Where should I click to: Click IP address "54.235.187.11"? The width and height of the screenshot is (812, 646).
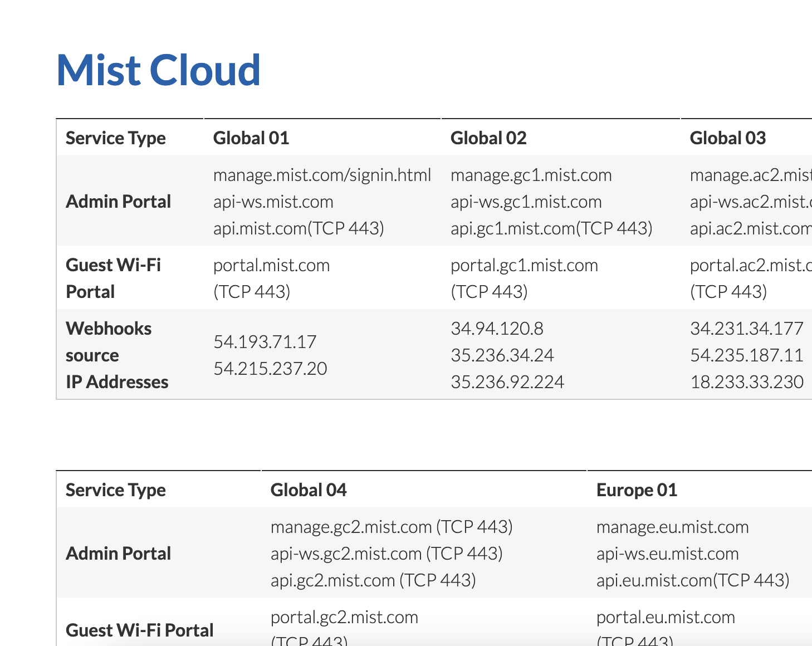(x=747, y=355)
